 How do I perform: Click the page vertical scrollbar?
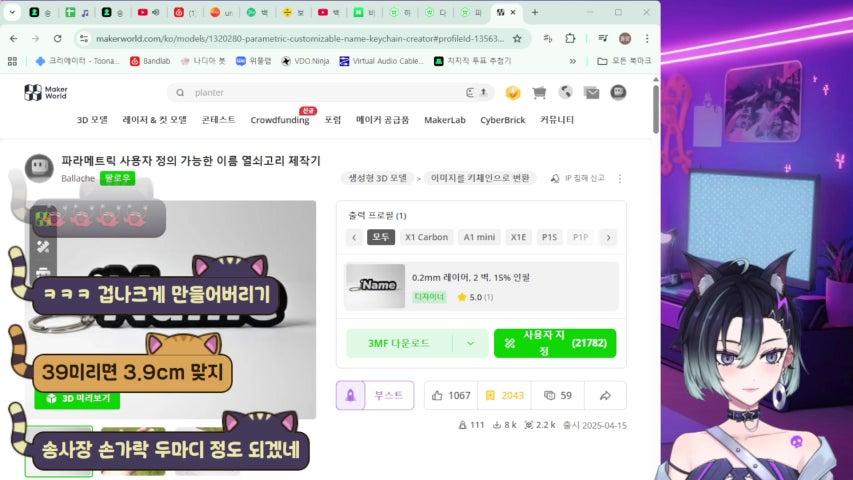[x=656, y=109]
